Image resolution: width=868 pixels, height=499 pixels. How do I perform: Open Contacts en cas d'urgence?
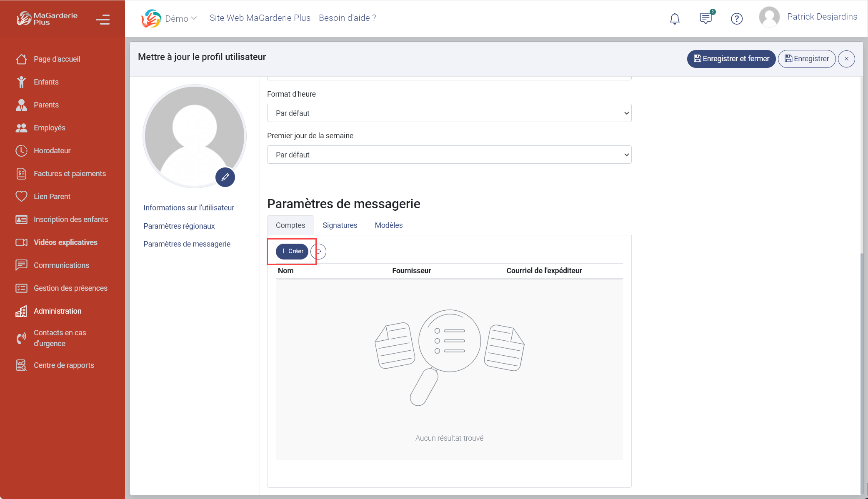point(60,338)
